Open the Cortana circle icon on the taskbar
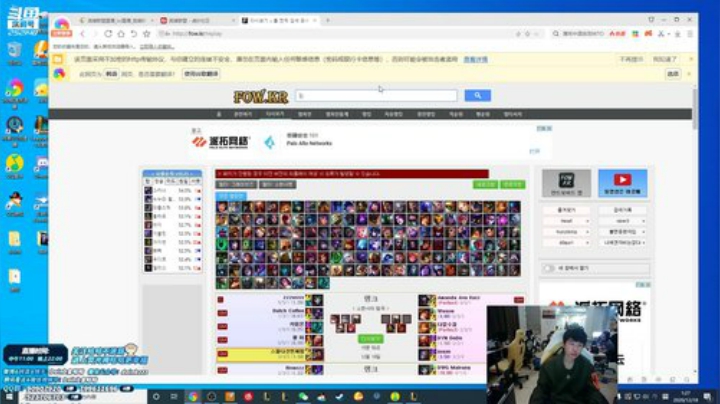This screenshot has width=720, height=404. [x=156, y=397]
